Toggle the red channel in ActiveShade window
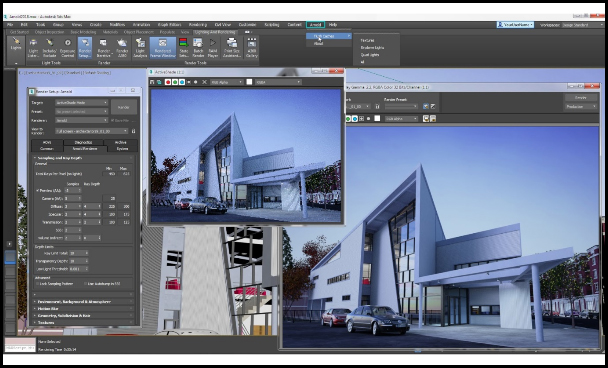 [x=168, y=82]
